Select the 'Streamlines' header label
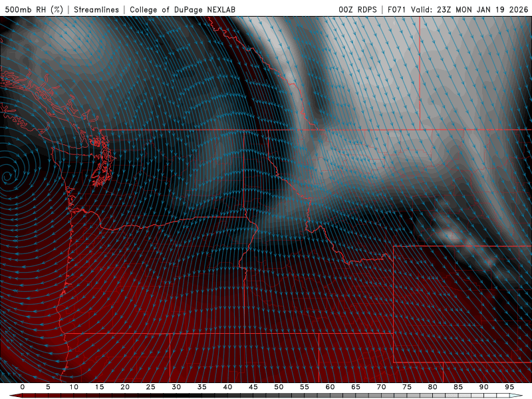532x399 pixels. tap(96, 9)
